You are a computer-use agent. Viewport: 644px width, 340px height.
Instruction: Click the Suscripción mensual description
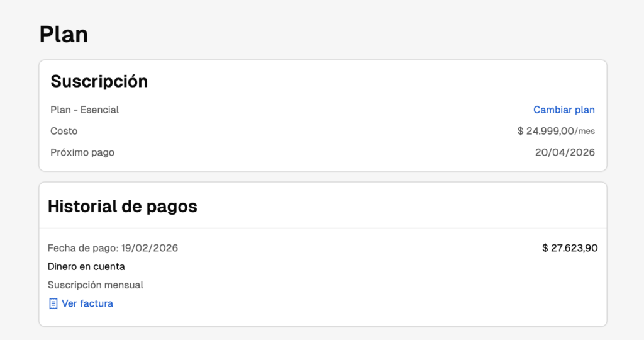(x=95, y=285)
